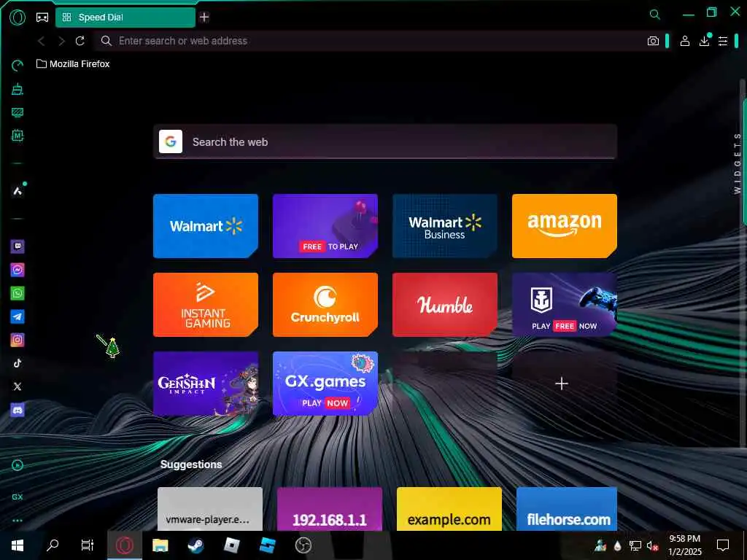Open GX Cleaner broom icon in sidebar
The image size is (747, 560).
[18, 89]
